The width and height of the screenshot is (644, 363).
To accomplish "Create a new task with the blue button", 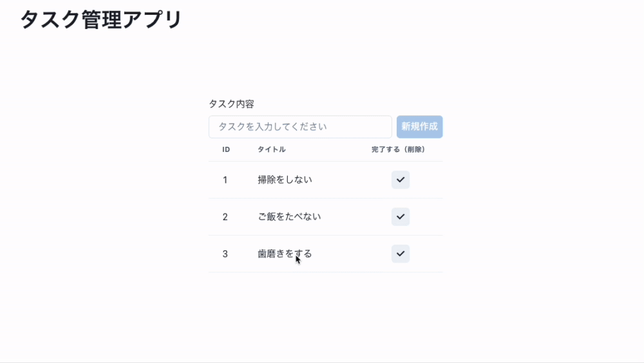I will [419, 127].
